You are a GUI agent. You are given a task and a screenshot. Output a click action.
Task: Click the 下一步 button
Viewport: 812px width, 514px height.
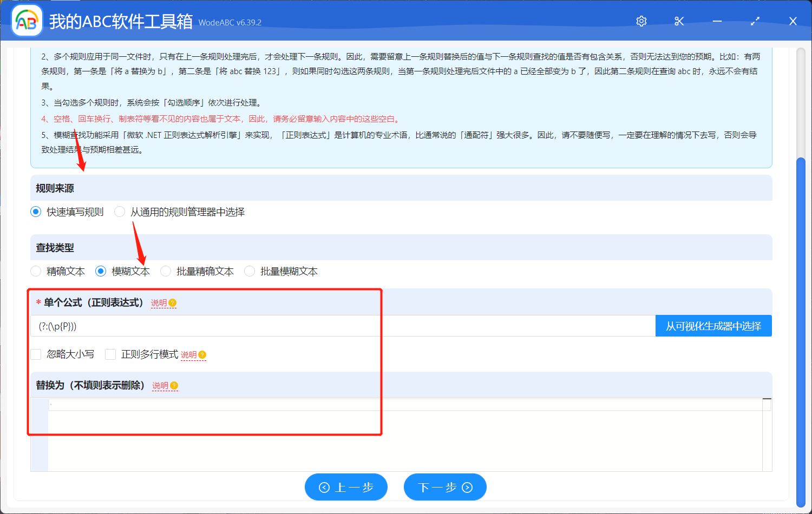[x=445, y=487]
